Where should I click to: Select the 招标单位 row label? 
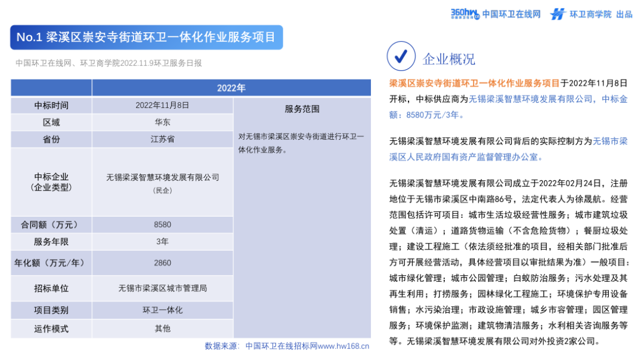[x=51, y=288]
